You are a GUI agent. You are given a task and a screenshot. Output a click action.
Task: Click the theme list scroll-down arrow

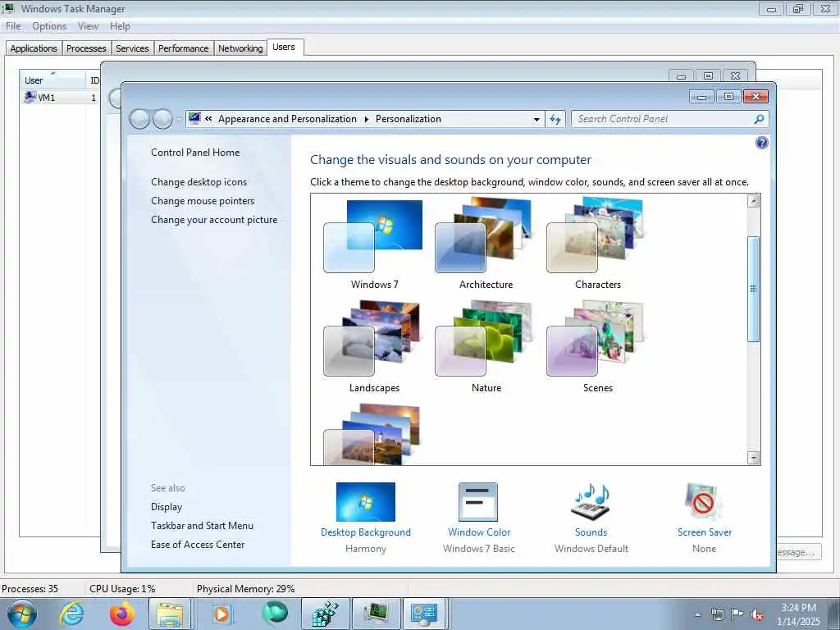(x=753, y=458)
